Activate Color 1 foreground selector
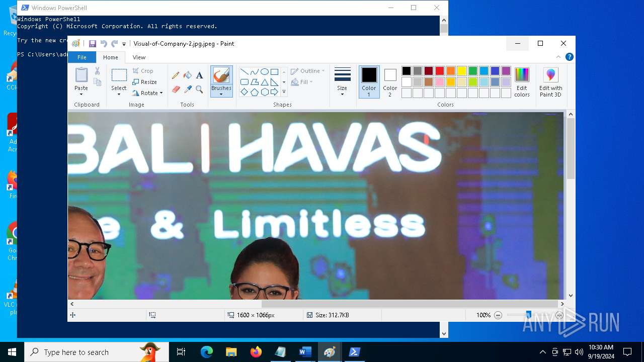Viewport: 644px width, 362px height. click(x=369, y=82)
